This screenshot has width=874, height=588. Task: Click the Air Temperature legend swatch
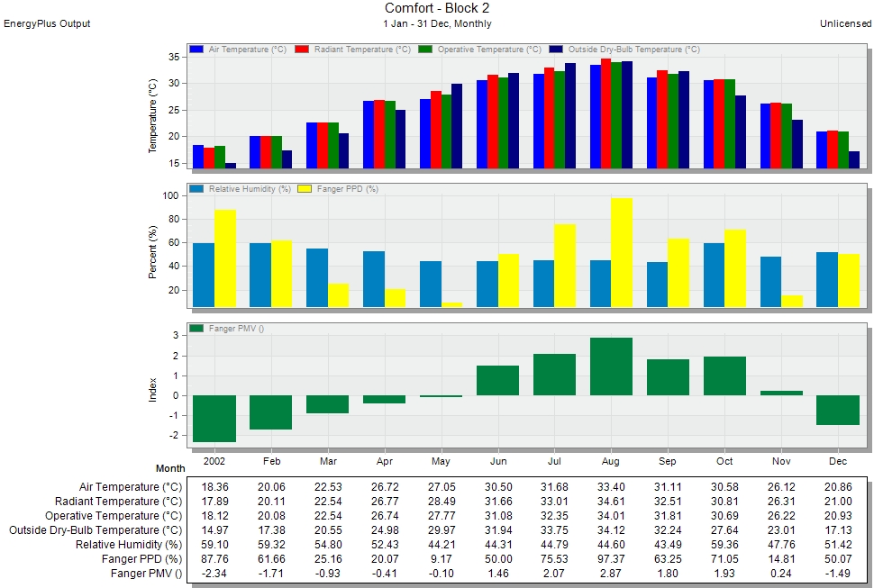click(196, 49)
